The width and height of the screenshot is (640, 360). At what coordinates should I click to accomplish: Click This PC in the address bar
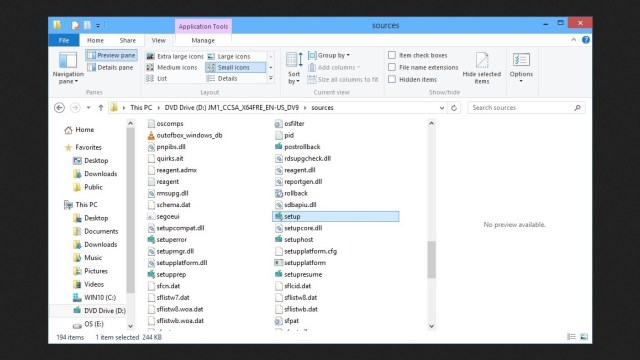pyautogui.click(x=141, y=108)
